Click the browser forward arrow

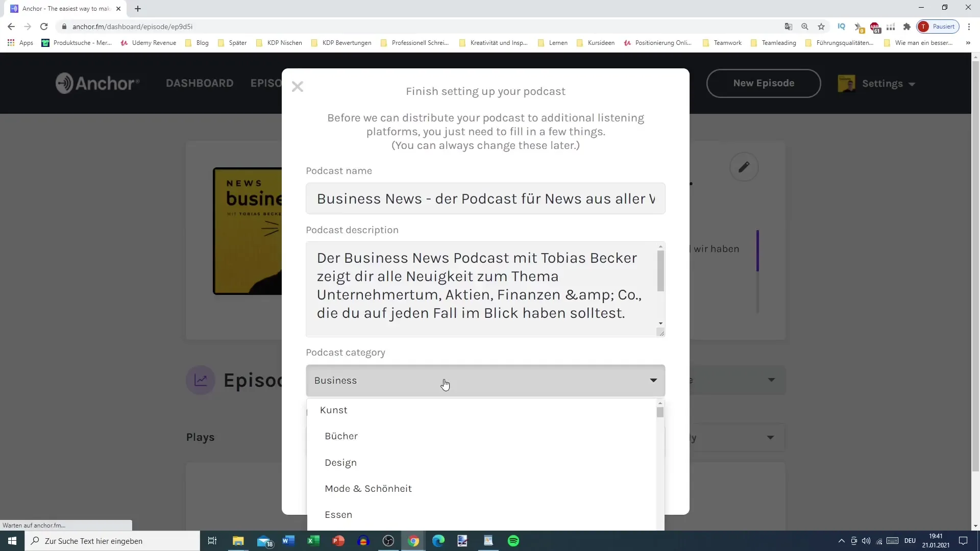pos(28,27)
